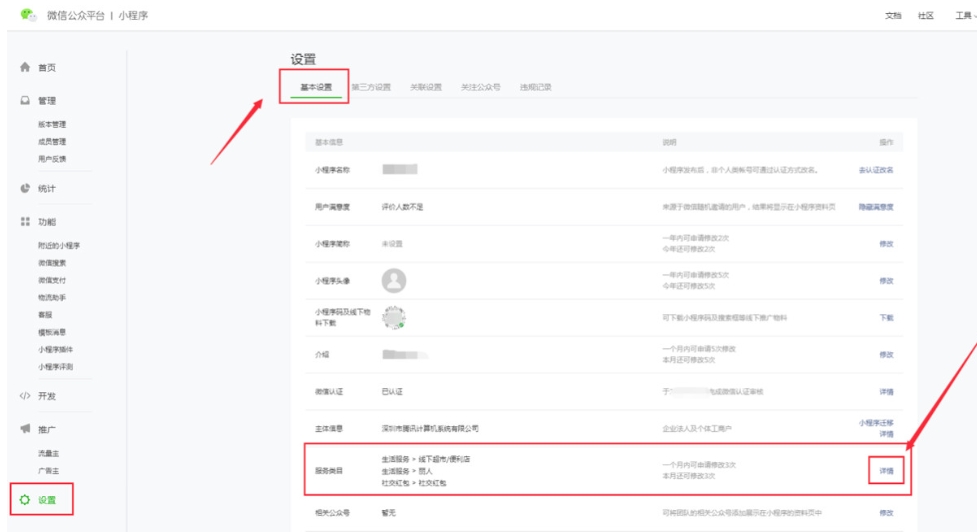Click 下载 for mini program code
This screenshot has height=532, width=977.
pyautogui.click(x=886, y=317)
